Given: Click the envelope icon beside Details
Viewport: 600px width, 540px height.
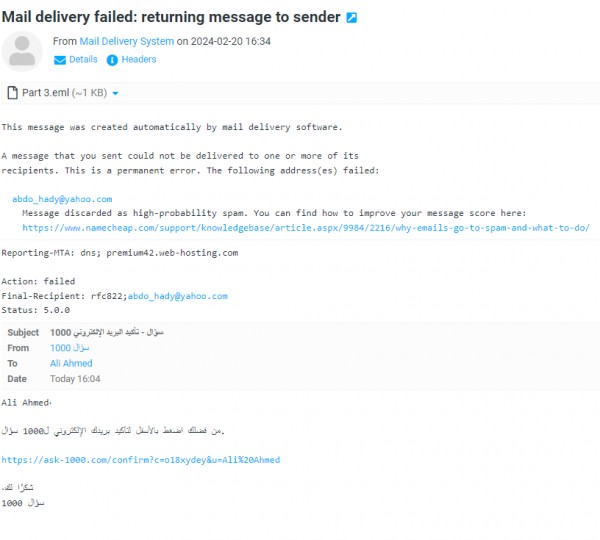Looking at the screenshot, I should coord(59,60).
